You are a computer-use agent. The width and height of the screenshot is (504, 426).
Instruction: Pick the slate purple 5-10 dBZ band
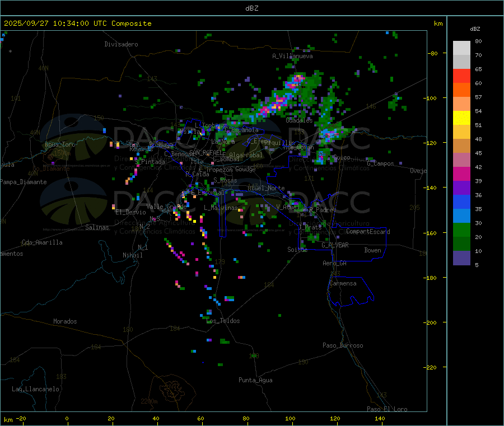coord(461,258)
